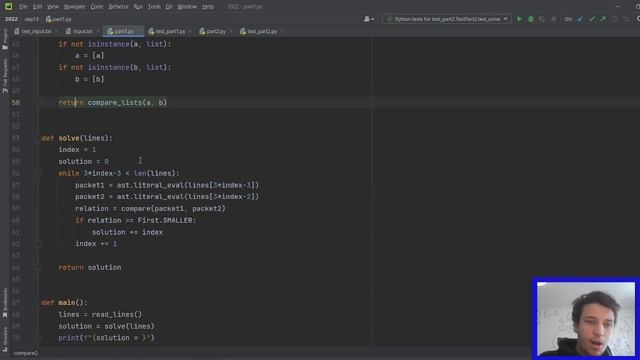This screenshot has width=640, height=360.
Task: Click Git Show History clock icon
Action: tap(614, 19)
